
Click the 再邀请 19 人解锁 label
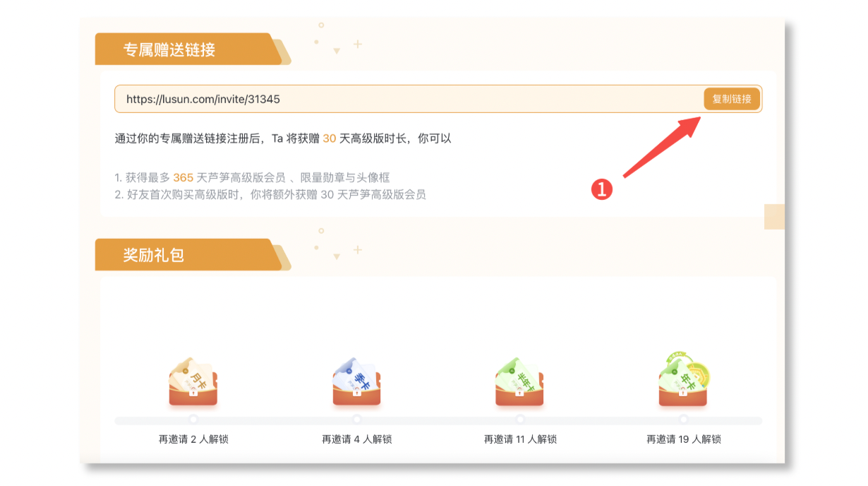(684, 439)
